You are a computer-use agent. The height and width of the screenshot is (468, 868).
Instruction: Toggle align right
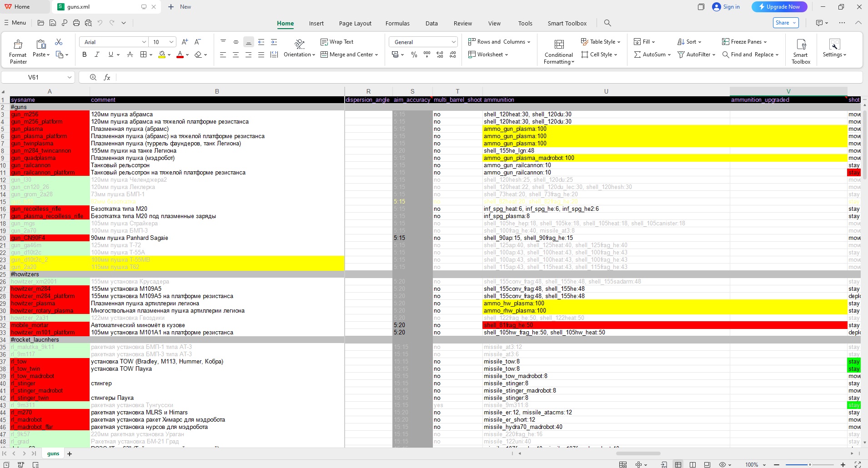click(x=248, y=55)
